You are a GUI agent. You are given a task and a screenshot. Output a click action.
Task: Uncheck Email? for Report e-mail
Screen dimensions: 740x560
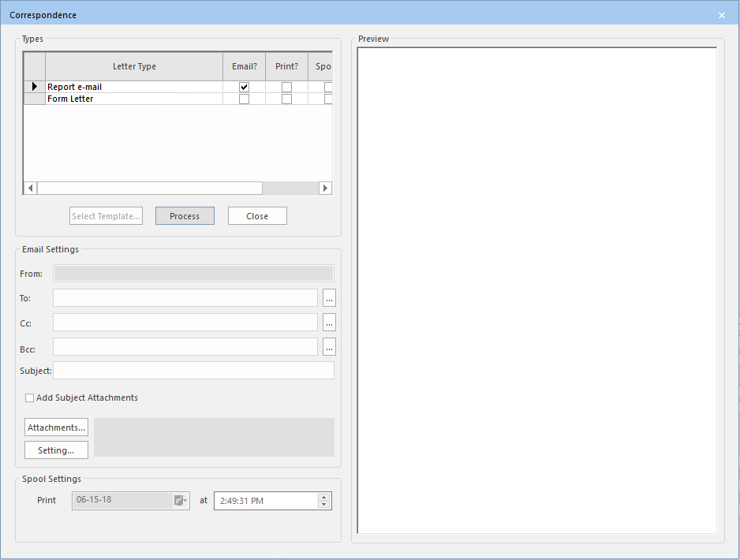(244, 86)
